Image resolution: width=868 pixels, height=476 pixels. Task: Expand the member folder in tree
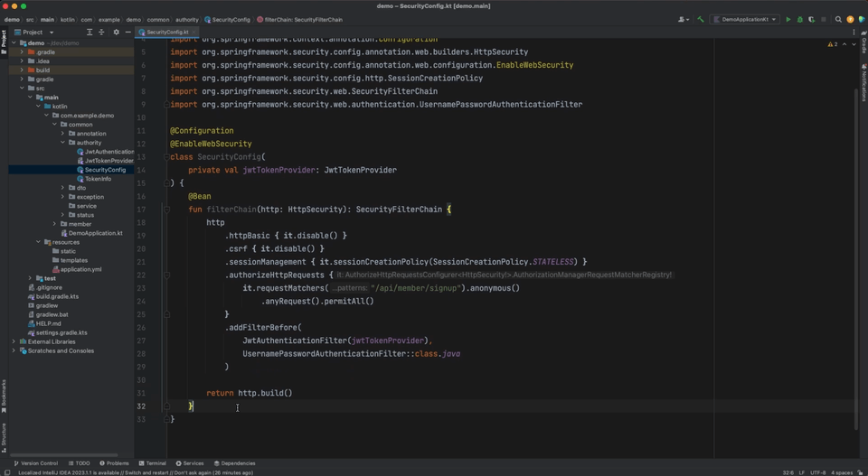tap(55, 224)
